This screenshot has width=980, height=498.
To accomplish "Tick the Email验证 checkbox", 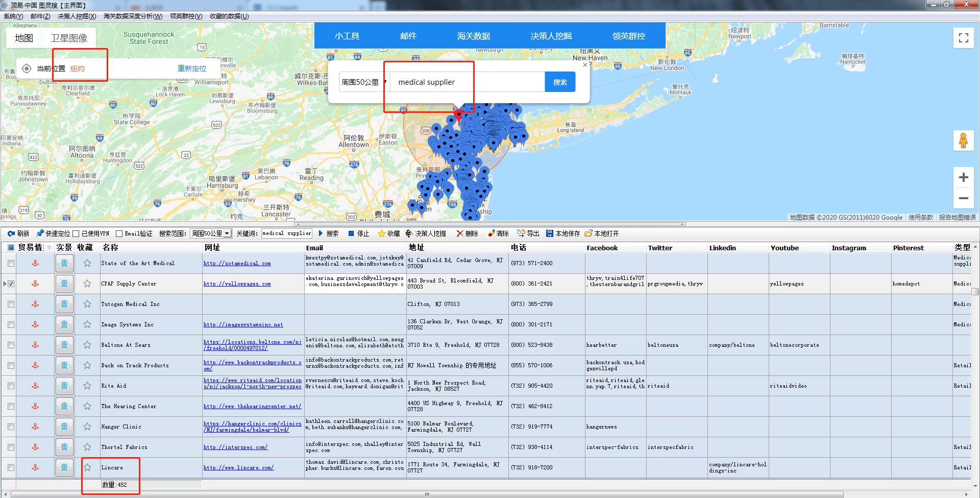I will tap(119, 233).
